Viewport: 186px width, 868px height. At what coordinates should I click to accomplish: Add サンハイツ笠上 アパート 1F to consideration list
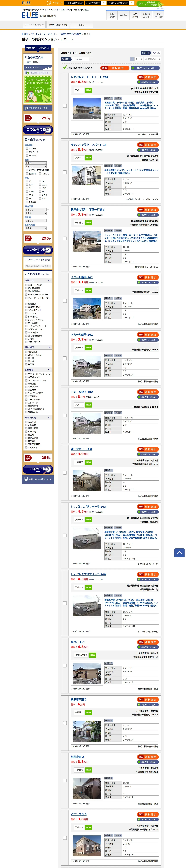click(148, 150)
